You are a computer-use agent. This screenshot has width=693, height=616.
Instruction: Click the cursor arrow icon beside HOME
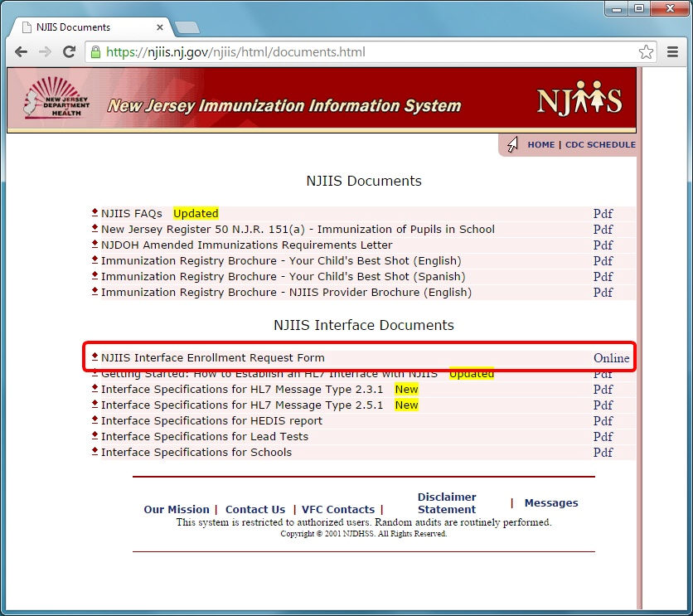tap(512, 144)
